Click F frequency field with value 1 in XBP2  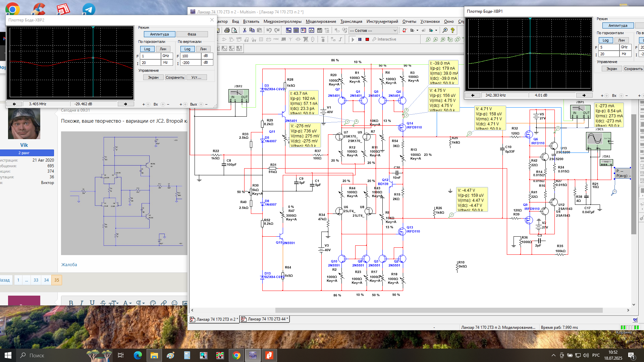(x=150, y=56)
